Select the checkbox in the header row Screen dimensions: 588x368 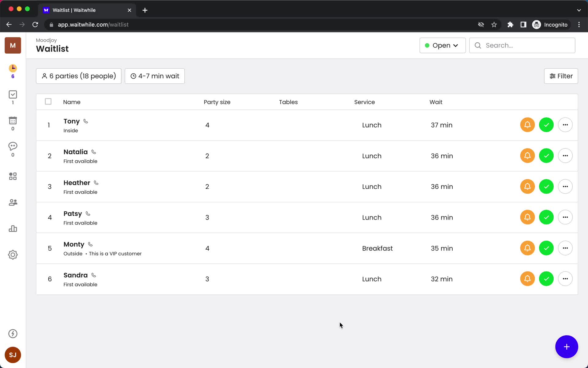point(48,102)
